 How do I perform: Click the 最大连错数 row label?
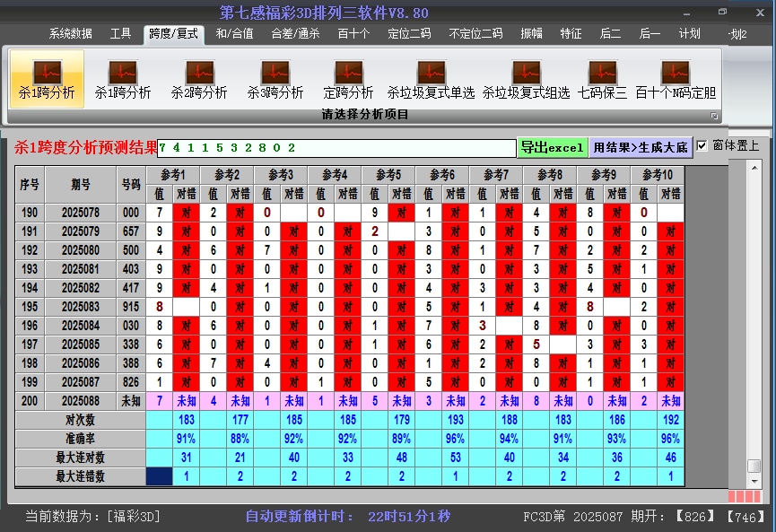(81, 476)
